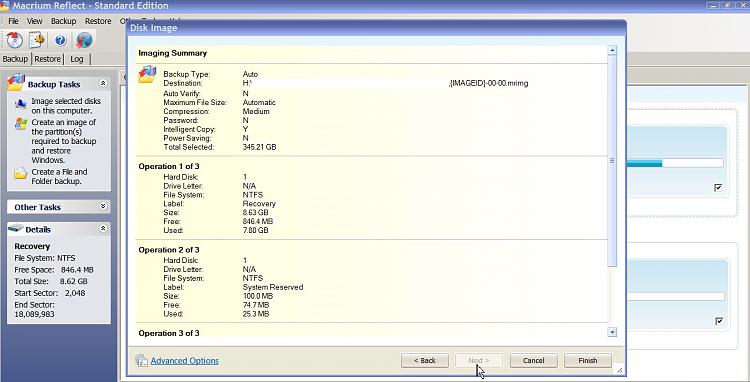Viewport: 750px width, 382px height.
Task: Click the Operation 1 of 3 heading
Action: coord(169,166)
